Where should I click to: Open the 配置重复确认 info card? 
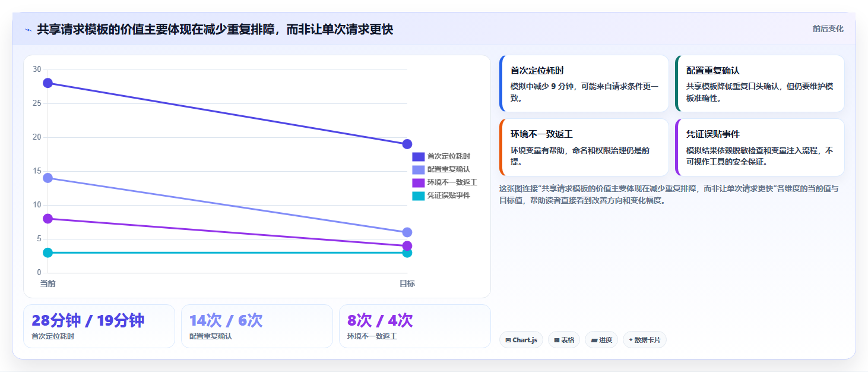pos(760,84)
